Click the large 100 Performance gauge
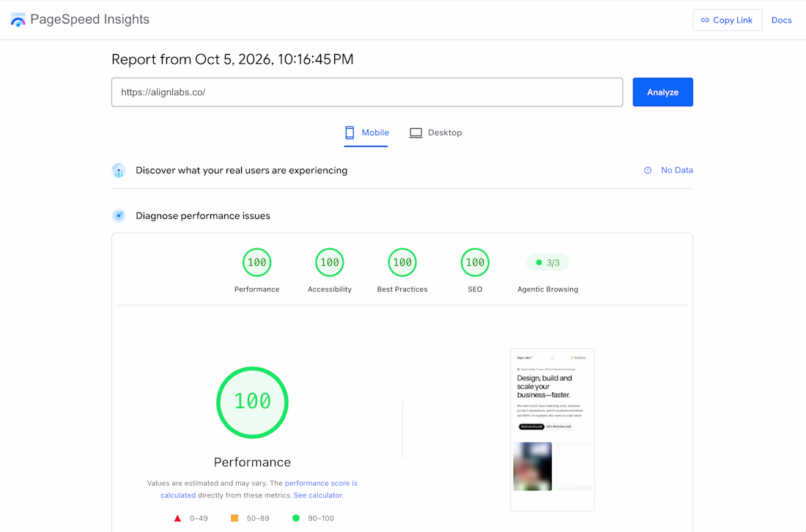 pyautogui.click(x=252, y=402)
